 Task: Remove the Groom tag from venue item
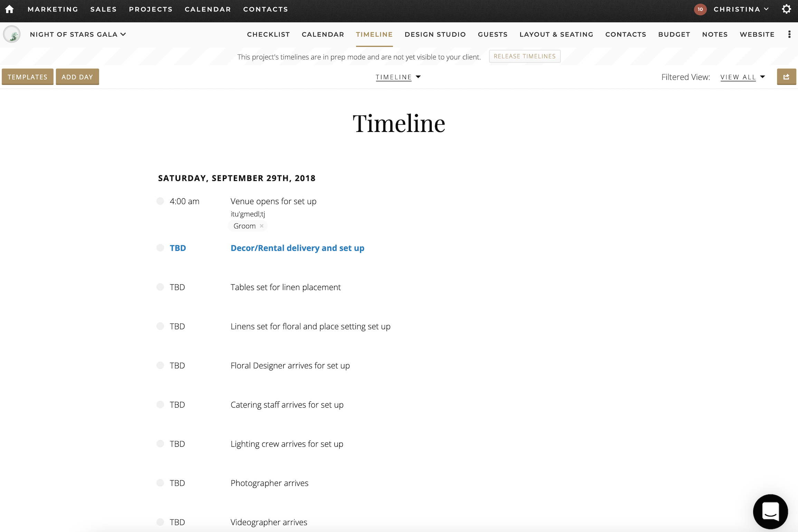(262, 226)
